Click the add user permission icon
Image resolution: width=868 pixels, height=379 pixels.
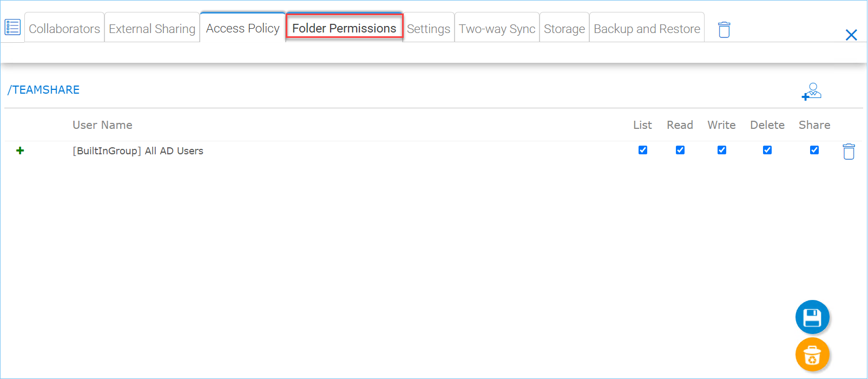click(811, 92)
